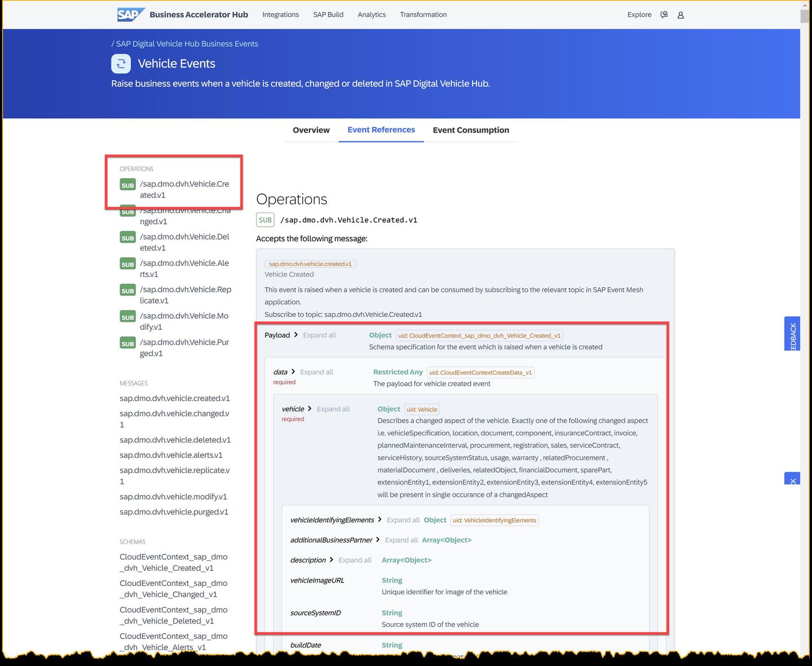Viewport: 812px width, 666px height.
Task: Click the buildDate property name
Action: click(306, 645)
